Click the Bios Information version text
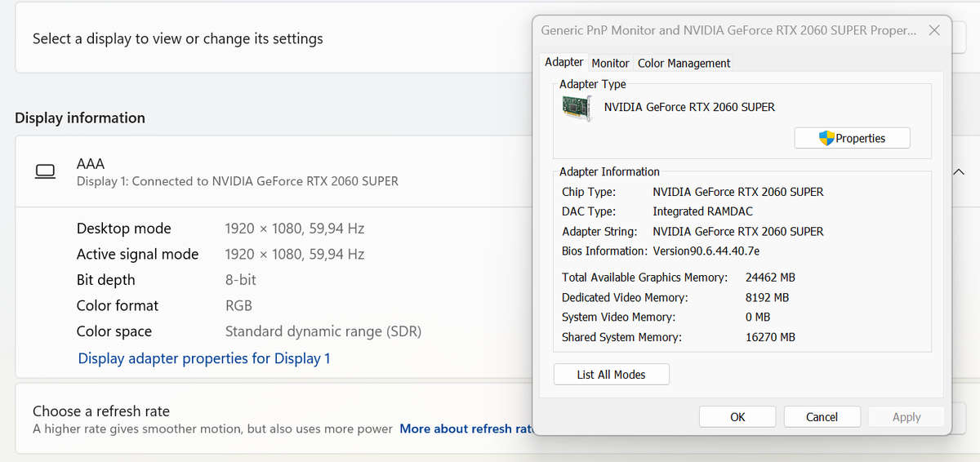980x462 pixels. [x=706, y=251]
